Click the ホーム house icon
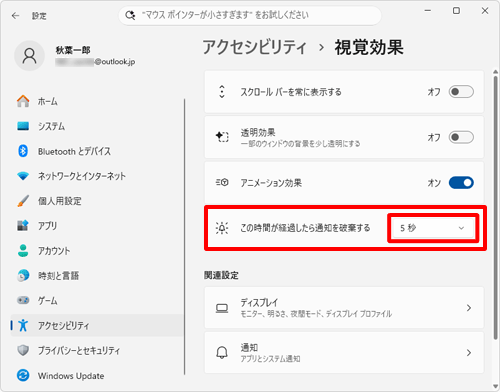This screenshot has height=392, width=500. point(23,101)
